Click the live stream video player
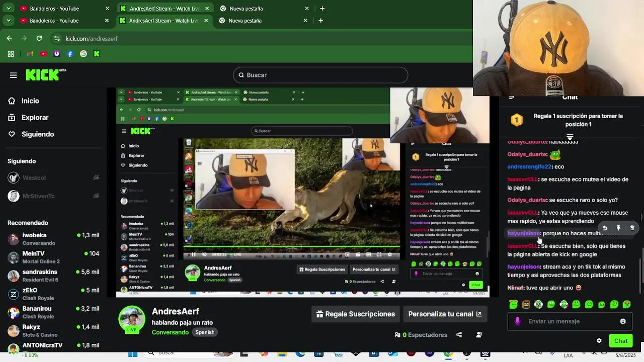 click(303, 192)
